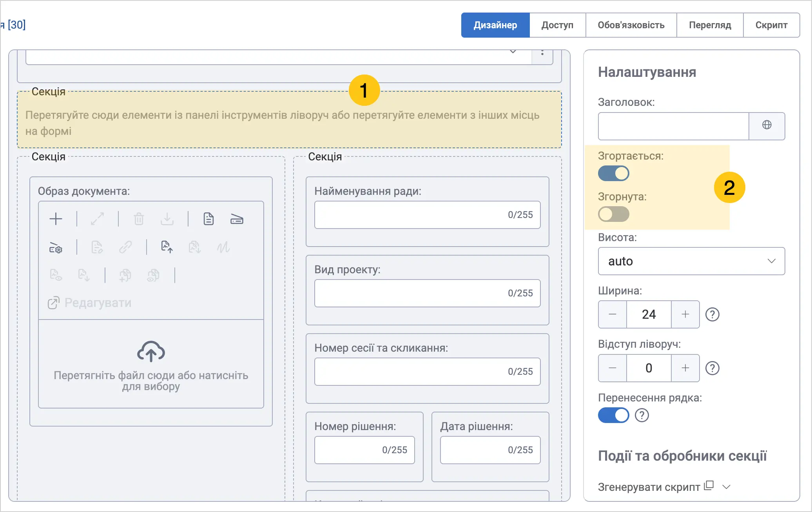Click the chain link icon
The height and width of the screenshot is (512, 812).
click(x=125, y=247)
